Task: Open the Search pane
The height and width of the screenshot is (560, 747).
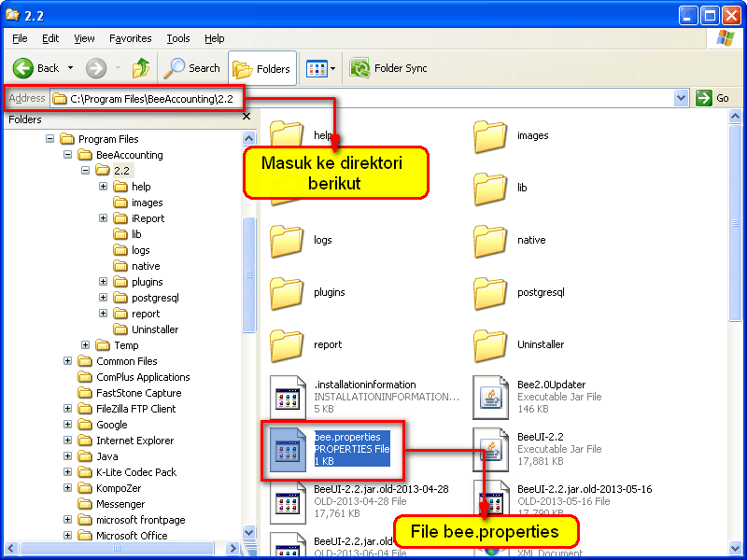Action: click(192, 68)
